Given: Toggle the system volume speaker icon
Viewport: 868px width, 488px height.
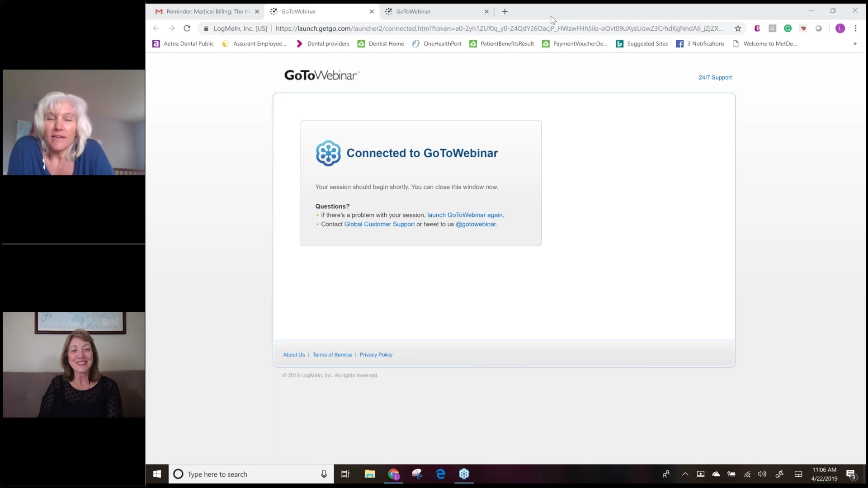Looking at the screenshot, I should coord(762,474).
